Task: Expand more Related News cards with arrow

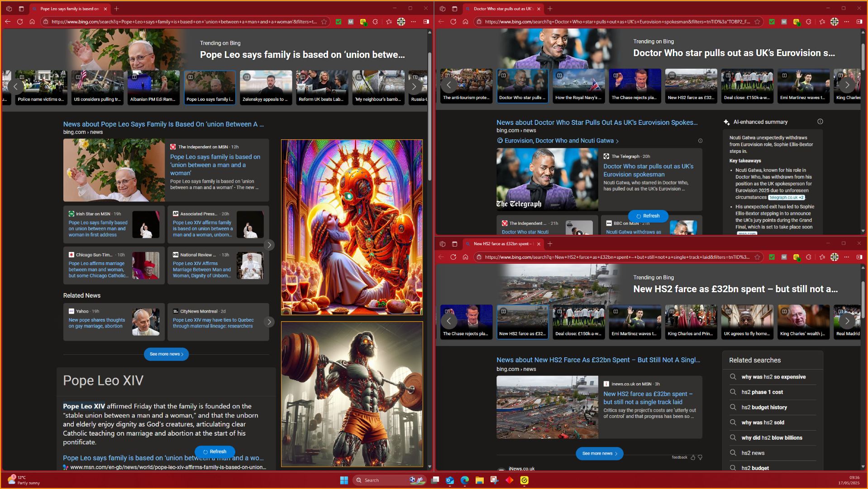Action: point(269,322)
